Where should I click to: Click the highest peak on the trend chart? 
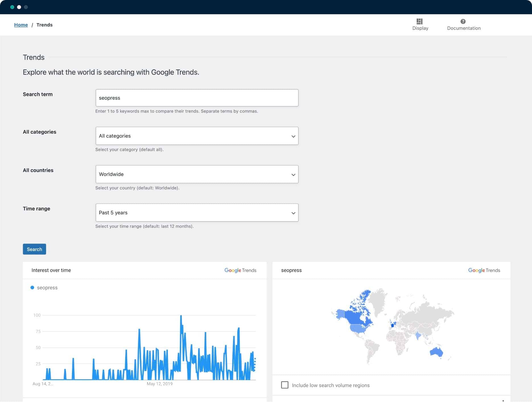point(181,316)
